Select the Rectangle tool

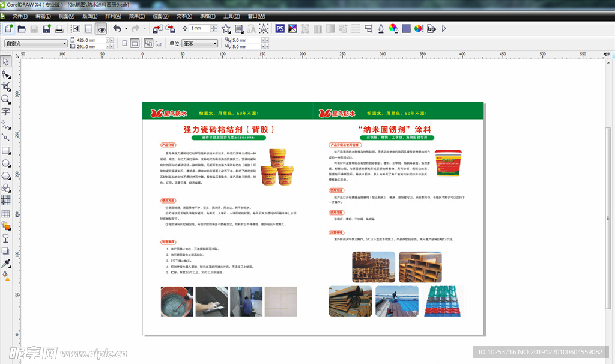[x=7, y=150]
